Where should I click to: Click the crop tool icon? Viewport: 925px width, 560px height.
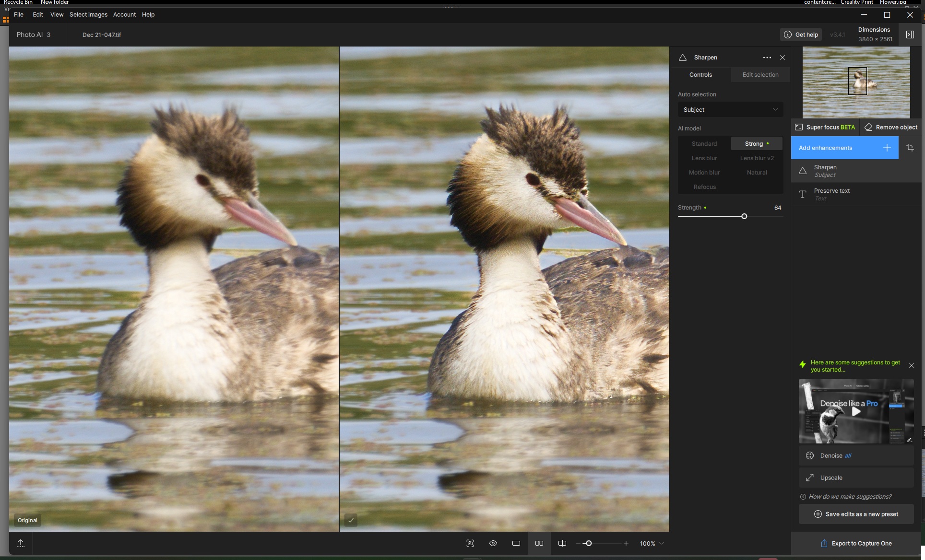point(910,148)
